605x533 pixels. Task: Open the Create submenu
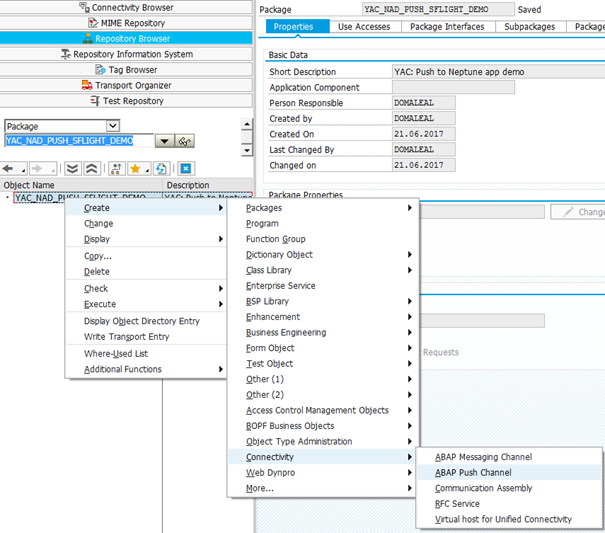click(146, 208)
